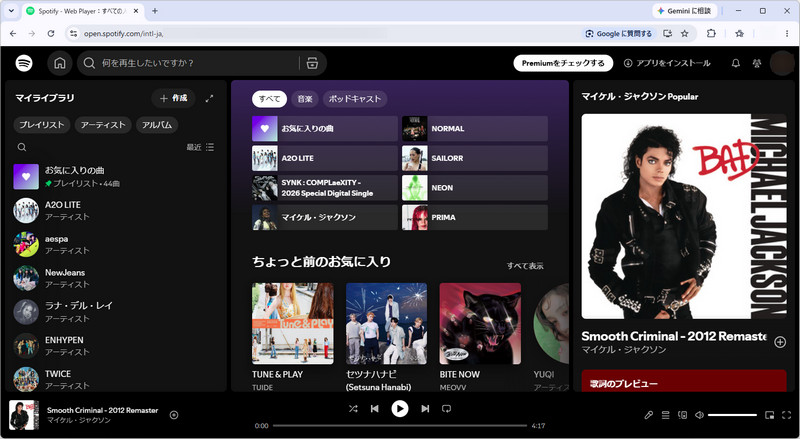
Task: Open Chrome extensions puzzle icon
Action: pos(711,33)
